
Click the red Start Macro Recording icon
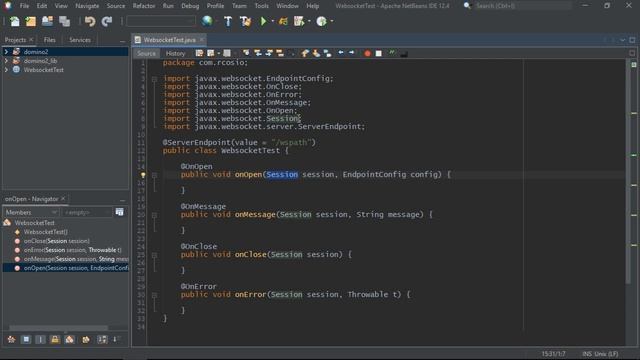[x=367, y=53]
